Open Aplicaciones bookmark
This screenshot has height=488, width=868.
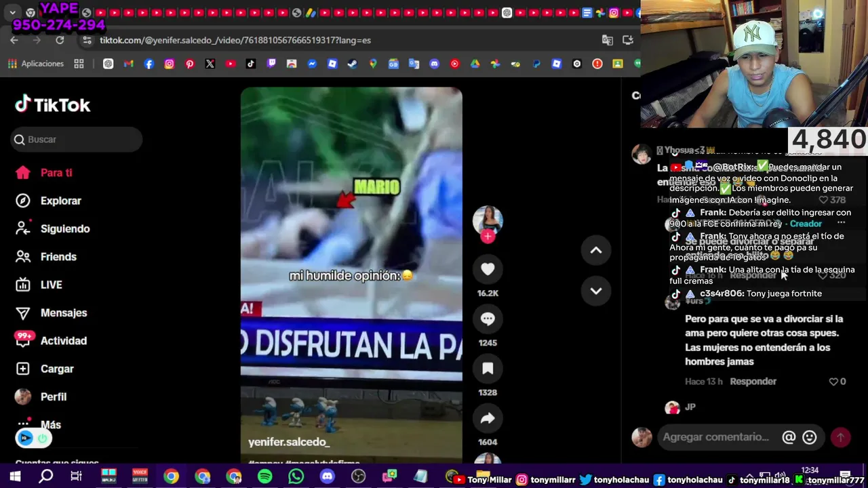point(36,64)
